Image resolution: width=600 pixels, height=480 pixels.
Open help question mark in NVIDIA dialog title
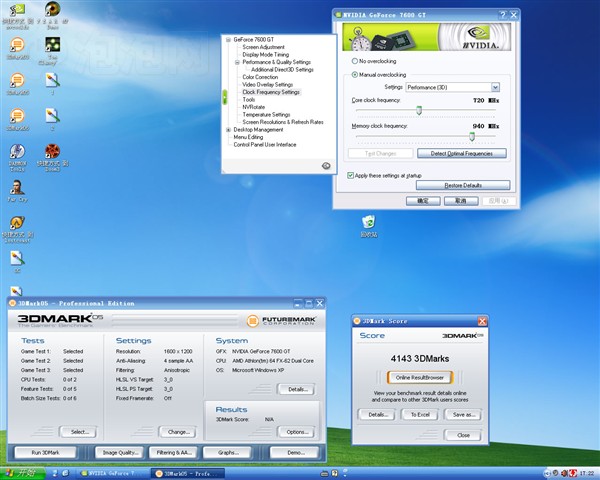(x=503, y=15)
